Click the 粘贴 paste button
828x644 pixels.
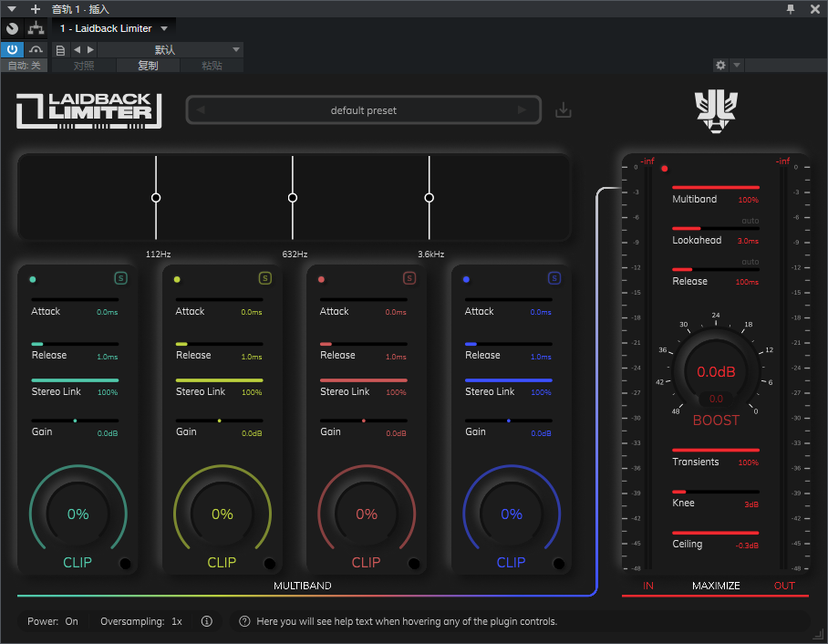[x=212, y=66]
